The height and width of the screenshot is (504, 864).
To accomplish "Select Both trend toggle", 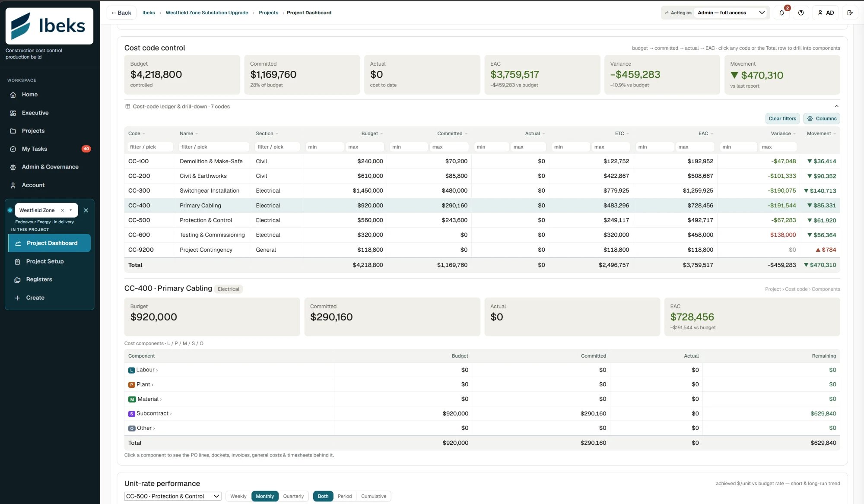I will (323, 496).
